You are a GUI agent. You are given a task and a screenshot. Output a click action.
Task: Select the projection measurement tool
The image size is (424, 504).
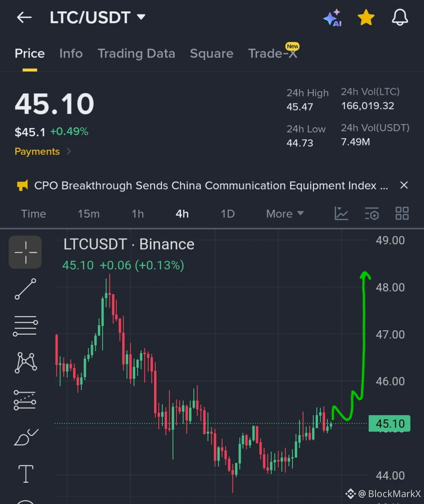pyautogui.click(x=25, y=400)
